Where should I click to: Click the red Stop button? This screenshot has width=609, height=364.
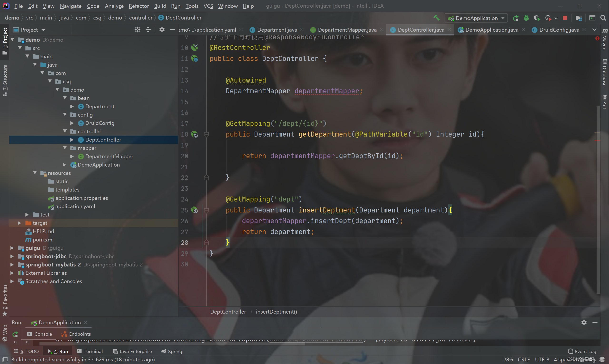tap(565, 18)
